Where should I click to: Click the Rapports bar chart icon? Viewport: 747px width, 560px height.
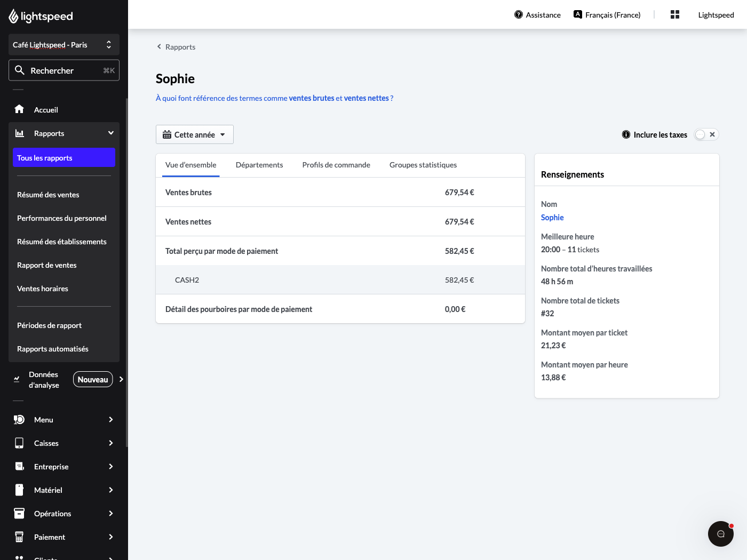20,133
